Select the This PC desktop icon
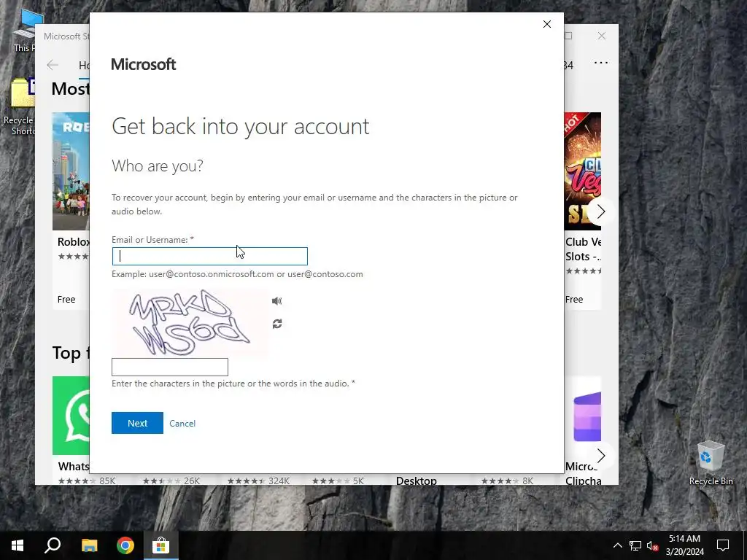Viewport: 747px width, 560px height. 24,31
